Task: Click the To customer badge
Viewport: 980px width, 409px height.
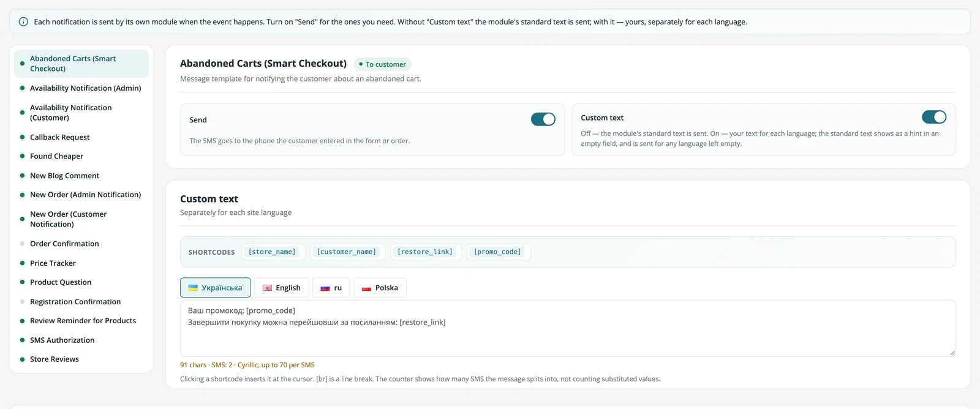Action: coord(382,64)
